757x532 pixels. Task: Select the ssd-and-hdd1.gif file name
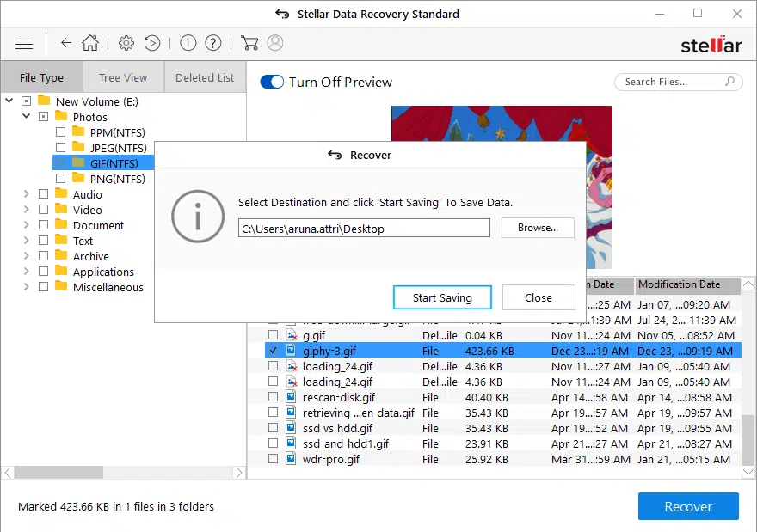(x=346, y=443)
